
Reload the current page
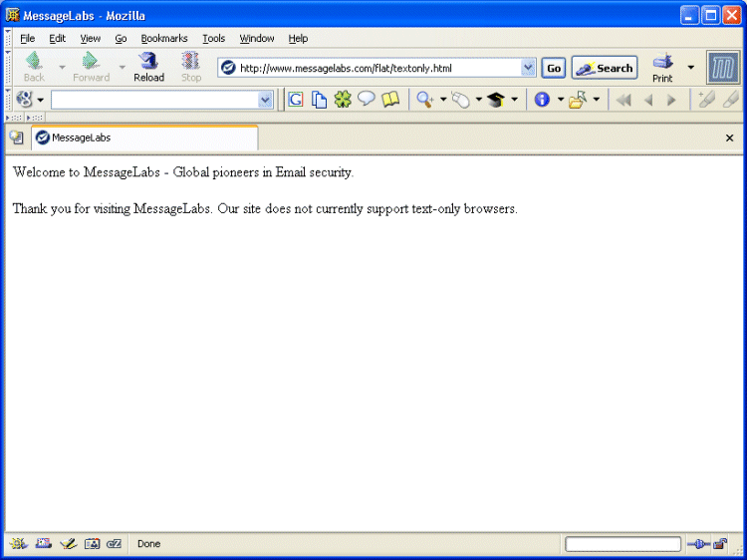click(148, 67)
